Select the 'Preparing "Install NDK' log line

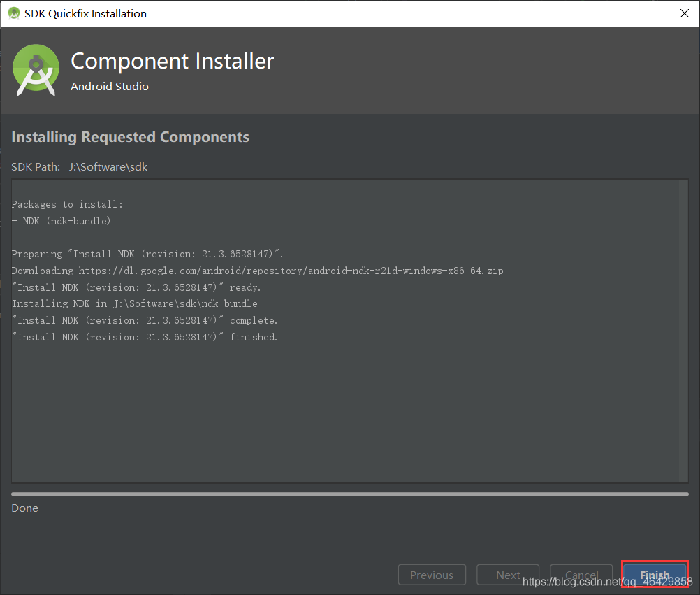[147, 255]
